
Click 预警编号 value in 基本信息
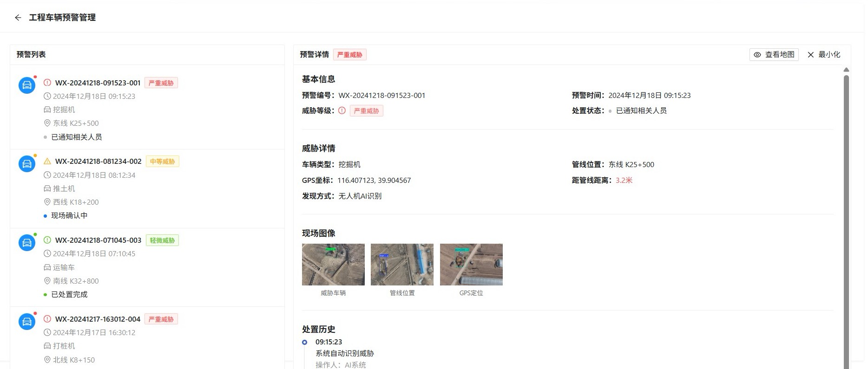(x=382, y=95)
